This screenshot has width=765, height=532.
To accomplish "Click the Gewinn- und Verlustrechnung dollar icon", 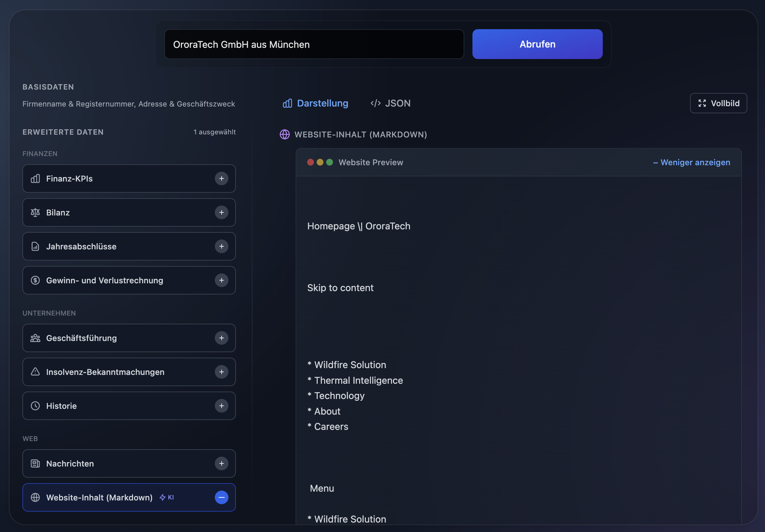I will [35, 280].
